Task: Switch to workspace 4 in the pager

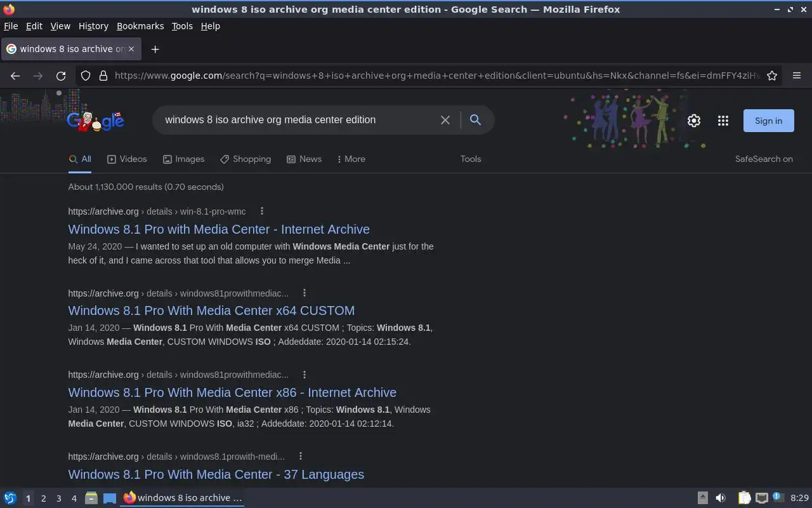Action: coord(74,498)
